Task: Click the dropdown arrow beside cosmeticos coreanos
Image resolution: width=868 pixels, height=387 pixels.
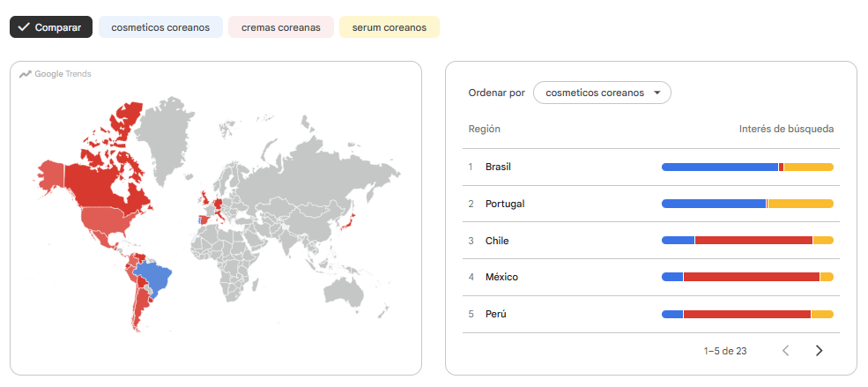Action: [657, 93]
